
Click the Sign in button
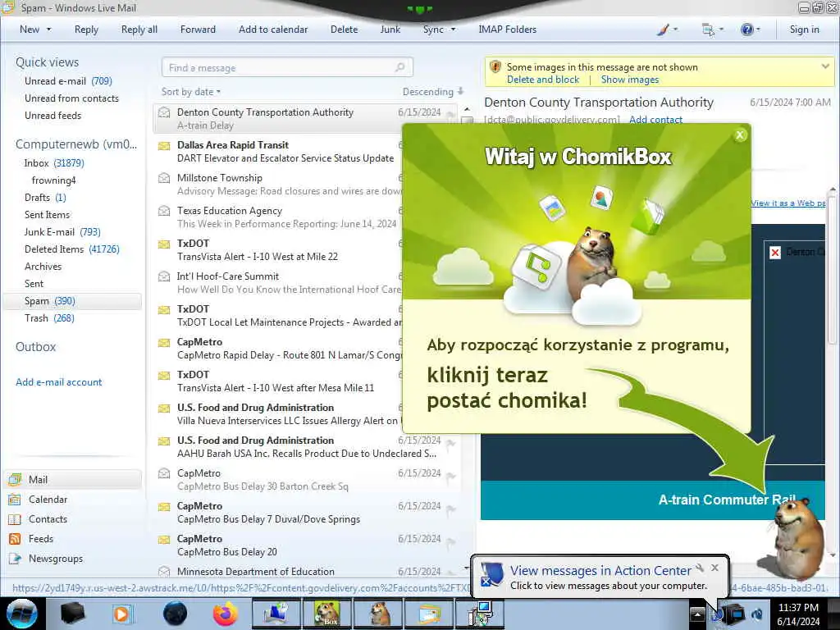coord(804,30)
